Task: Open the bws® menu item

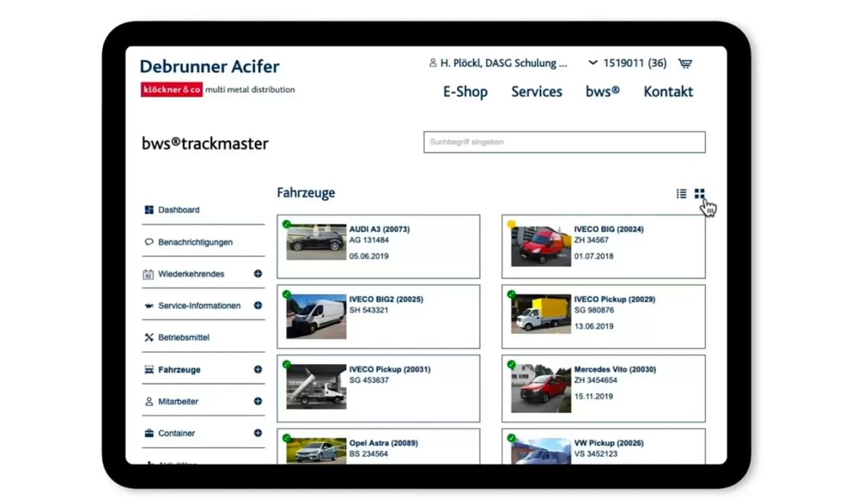Action: point(603,92)
